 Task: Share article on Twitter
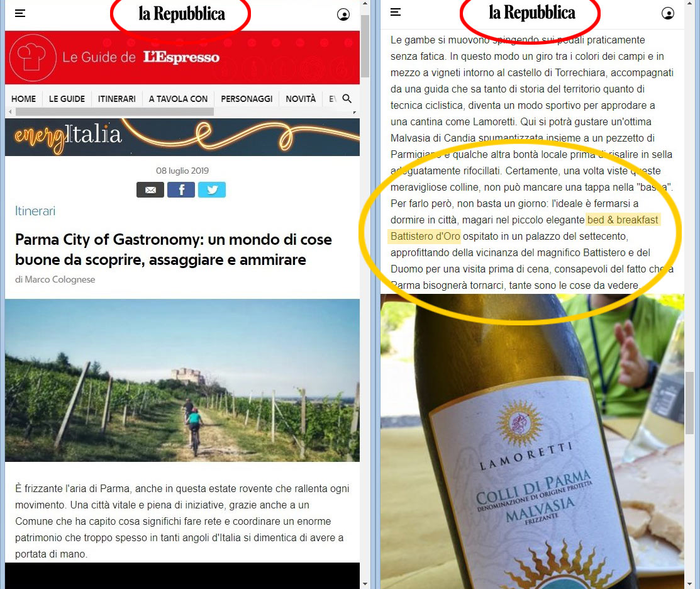tap(212, 190)
